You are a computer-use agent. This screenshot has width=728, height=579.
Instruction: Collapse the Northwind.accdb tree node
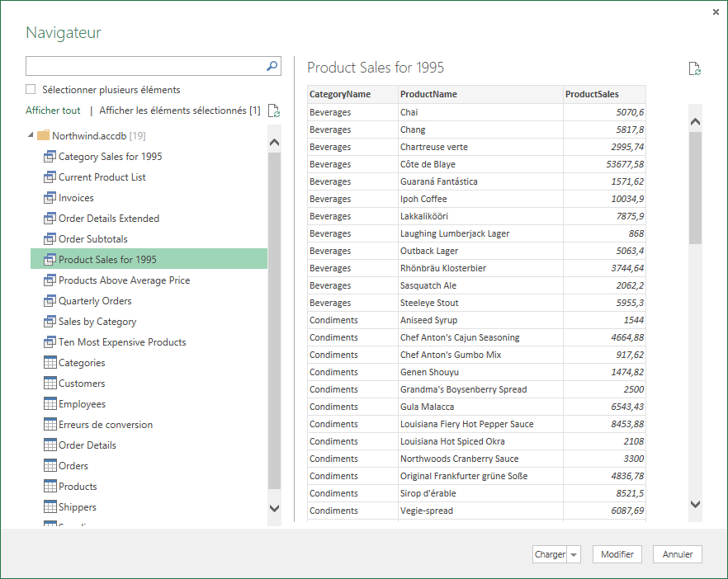tap(31, 136)
